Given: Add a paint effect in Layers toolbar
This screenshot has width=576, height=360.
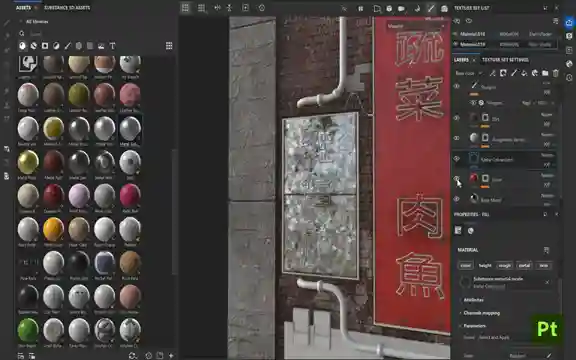Looking at the screenshot, I should 492,73.
